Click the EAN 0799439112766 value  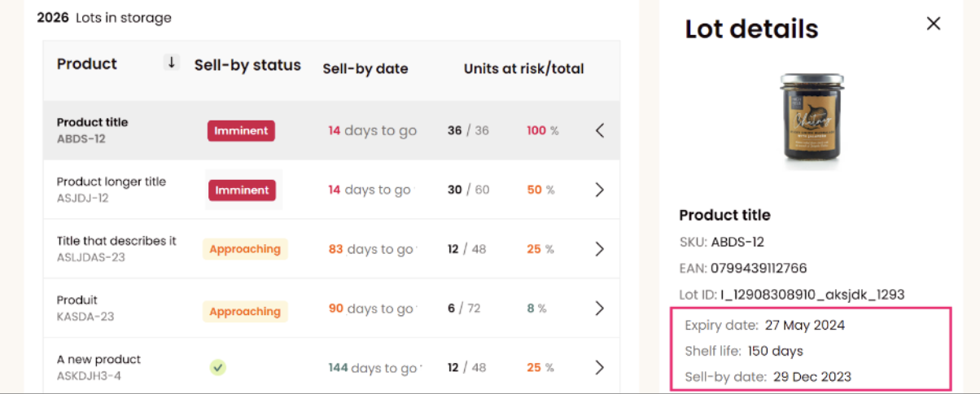tap(759, 268)
